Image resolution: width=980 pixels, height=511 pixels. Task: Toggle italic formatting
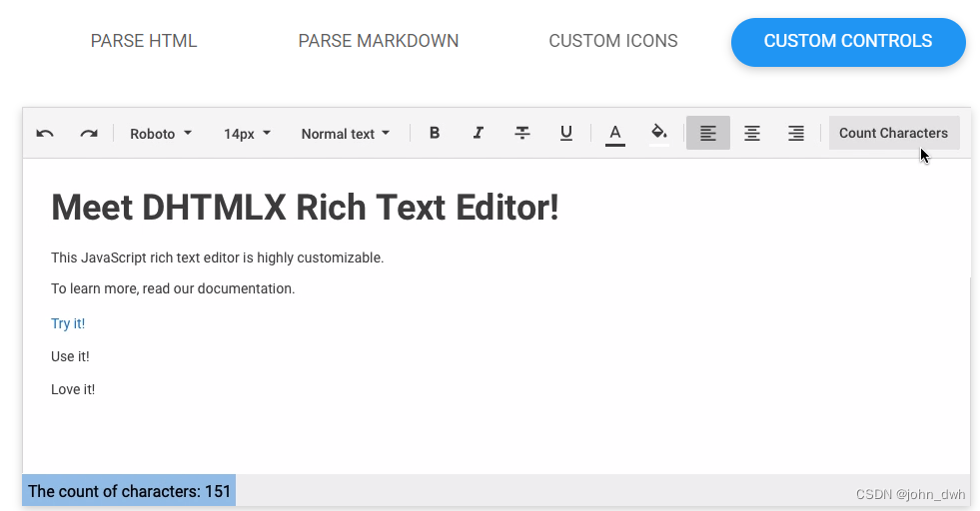pyautogui.click(x=479, y=133)
